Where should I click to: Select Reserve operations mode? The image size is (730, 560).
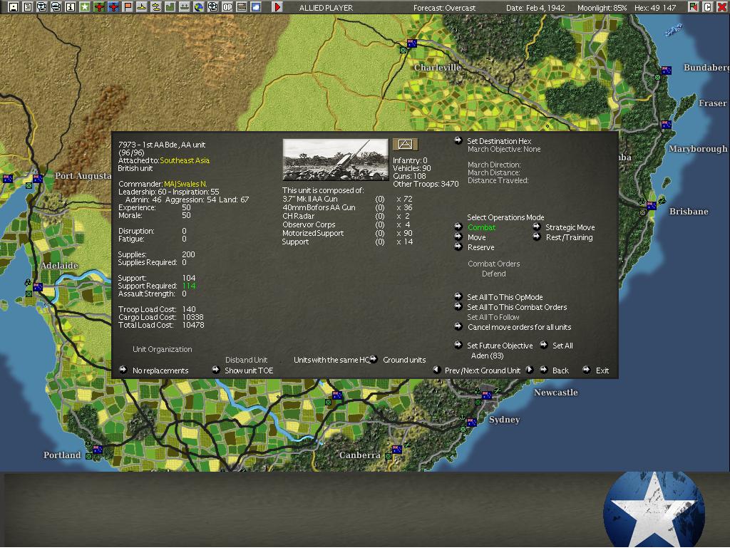pos(481,247)
